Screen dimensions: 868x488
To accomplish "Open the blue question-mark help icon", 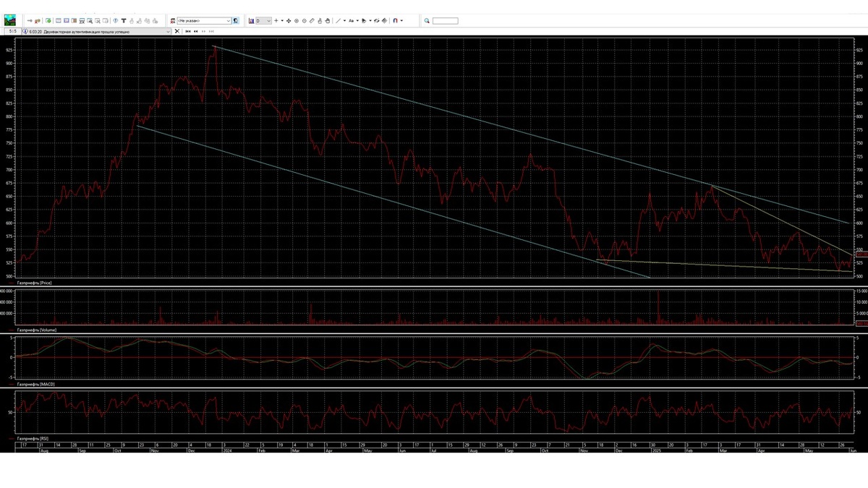I will click(116, 21).
